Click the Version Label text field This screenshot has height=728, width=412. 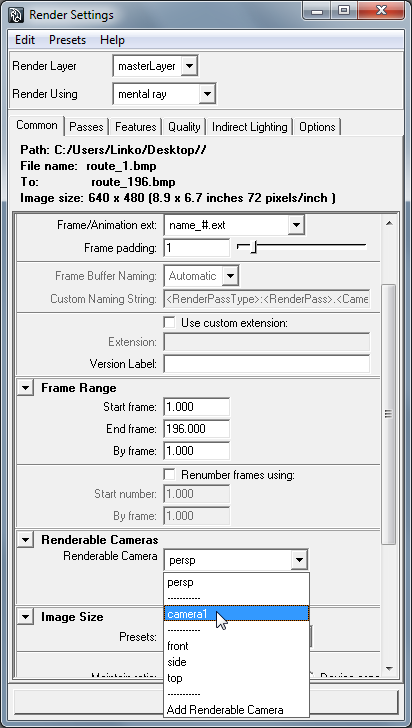pos(267,364)
